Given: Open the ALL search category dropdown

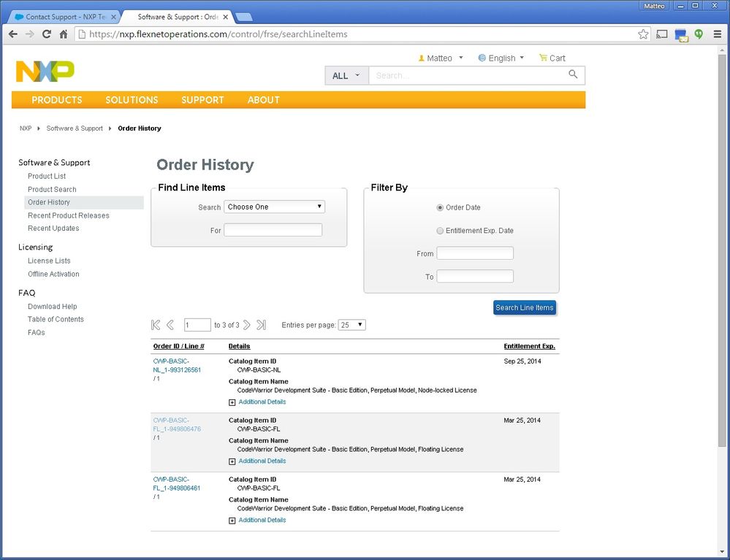Looking at the screenshot, I should [346, 75].
